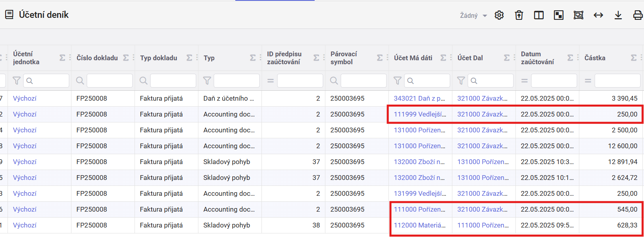The height and width of the screenshot is (237, 644).
Task: Click the Číslo dokladu filter input
Action: click(110, 81)
